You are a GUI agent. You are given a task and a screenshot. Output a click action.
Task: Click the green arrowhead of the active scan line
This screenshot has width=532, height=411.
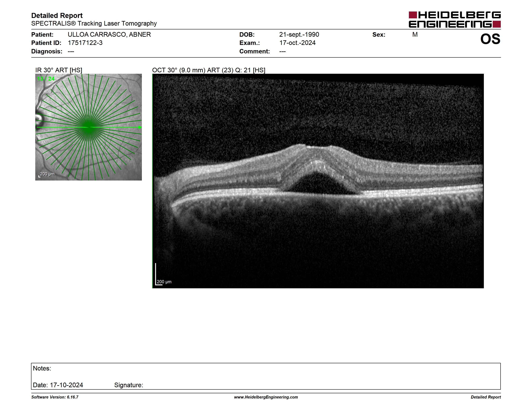coord(140,127)
